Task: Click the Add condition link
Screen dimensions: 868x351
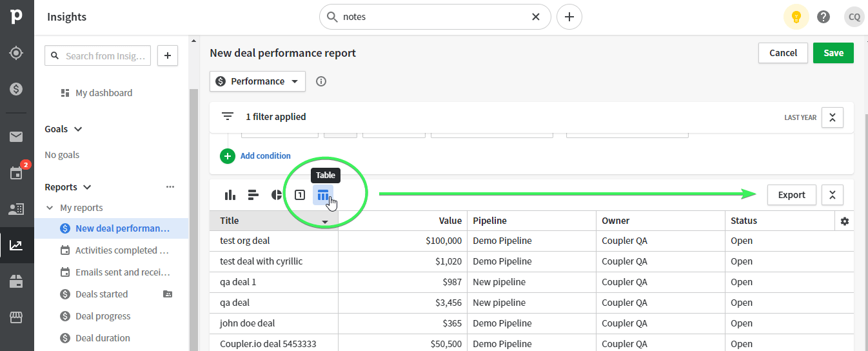Action: (265, 155)
